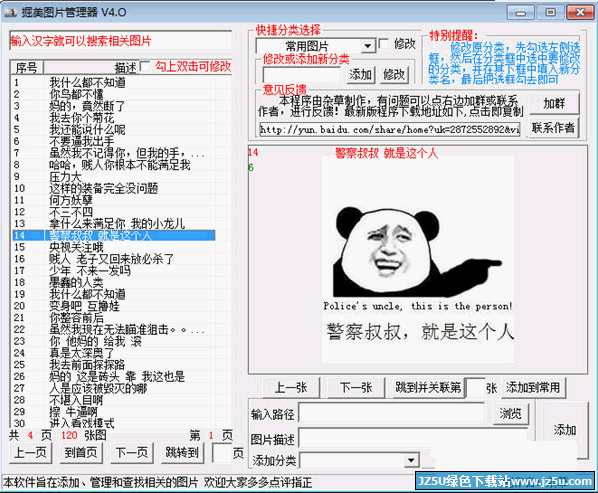This screenshot has width=598, height=493.
Task: Expand the 添加分类 dropdown at bottom
Action: pyautogui.click(x=411, y=460)
